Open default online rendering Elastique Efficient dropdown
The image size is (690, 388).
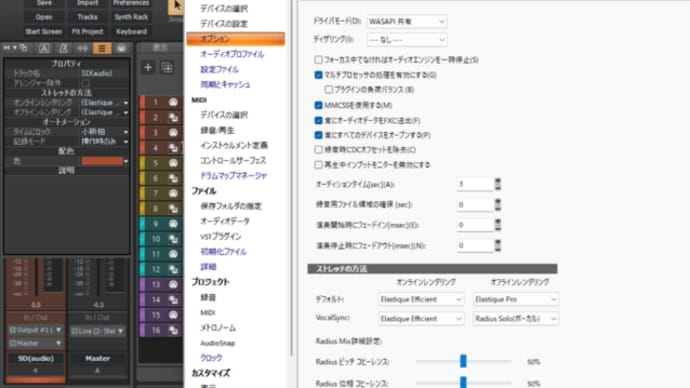(x=421, y=299)
